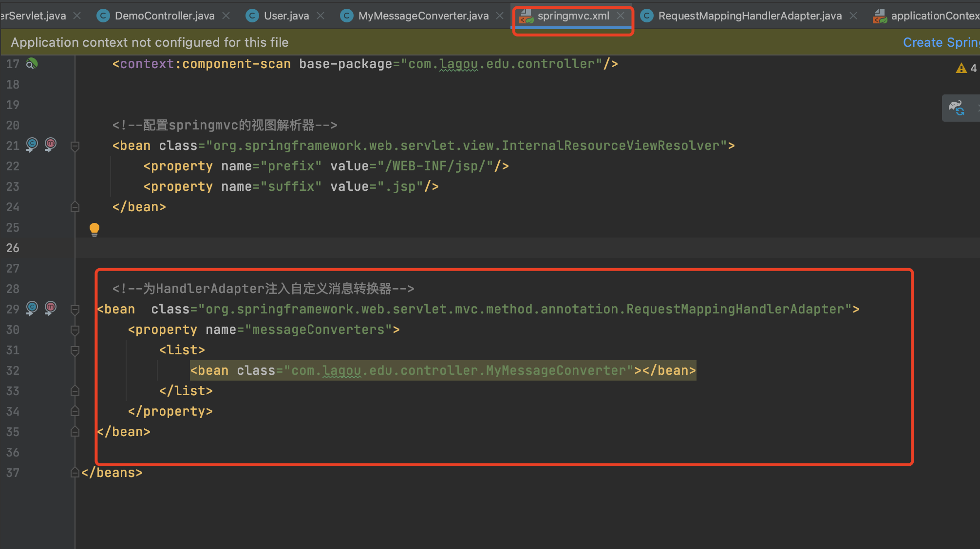Click the method-injection gutter icon on line 21
Viewport: 980px width, 549px height.
(x=50, y=145)
